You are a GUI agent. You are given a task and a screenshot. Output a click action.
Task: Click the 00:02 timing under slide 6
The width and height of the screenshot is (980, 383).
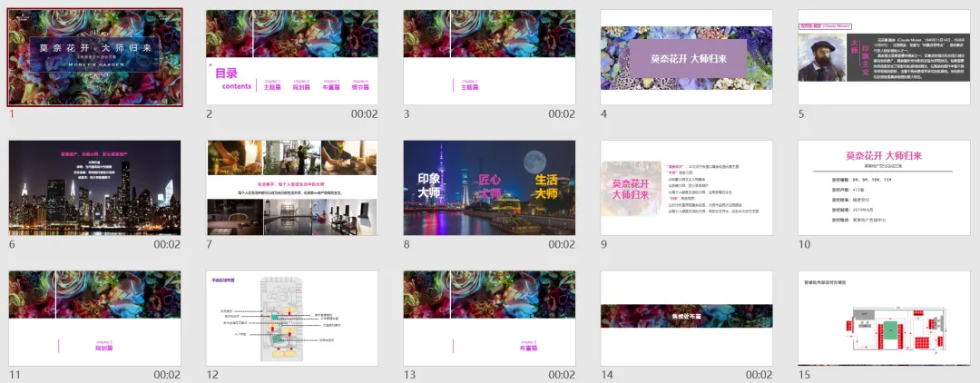168,245
